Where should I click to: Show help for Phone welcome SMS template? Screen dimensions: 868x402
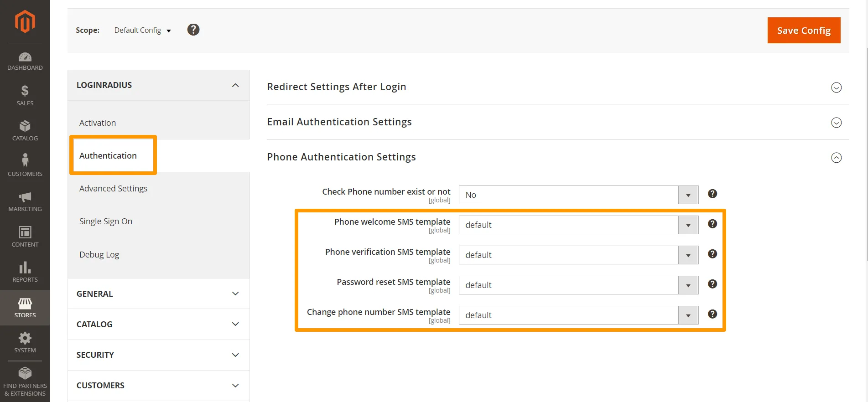[x=712, y=224]
